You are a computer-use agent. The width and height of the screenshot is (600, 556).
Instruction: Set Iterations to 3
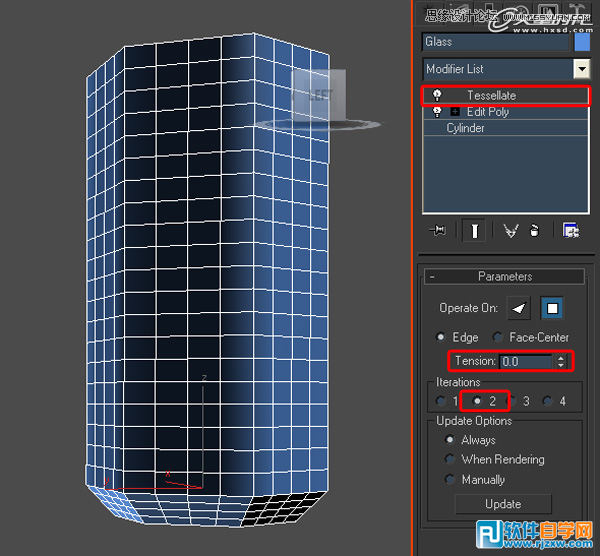(x=512, y=401)
